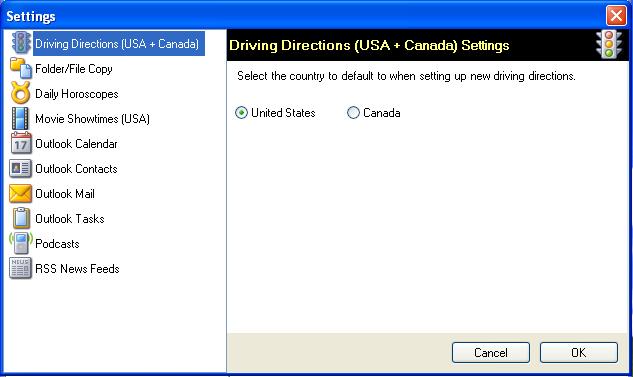Select the Outlook Mail list entry
633x377 pixels.
click(x=65, y=194)
